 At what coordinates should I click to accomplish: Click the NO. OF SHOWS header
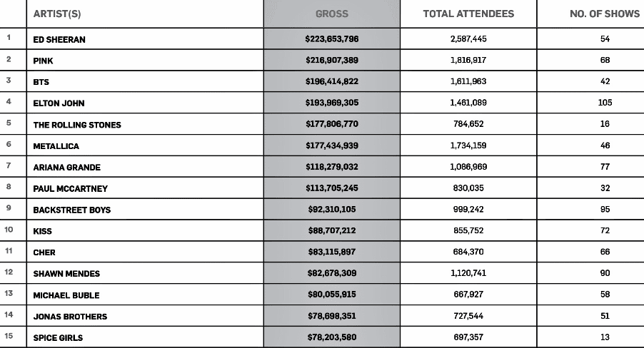605,14
